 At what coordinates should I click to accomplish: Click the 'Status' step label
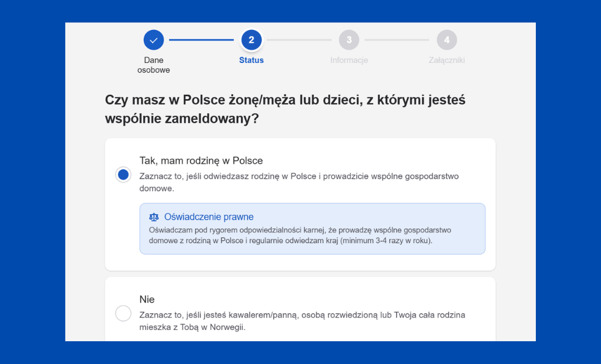251,60
